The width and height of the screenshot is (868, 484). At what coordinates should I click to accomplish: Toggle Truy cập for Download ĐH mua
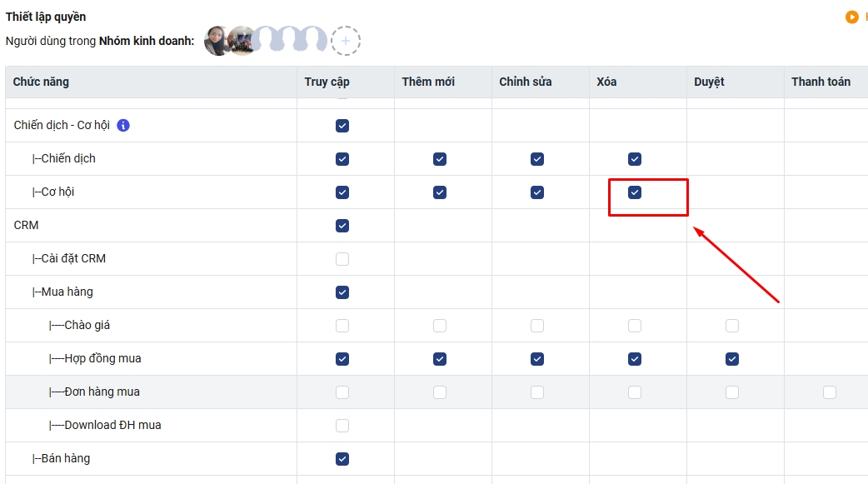coord(342,426)
